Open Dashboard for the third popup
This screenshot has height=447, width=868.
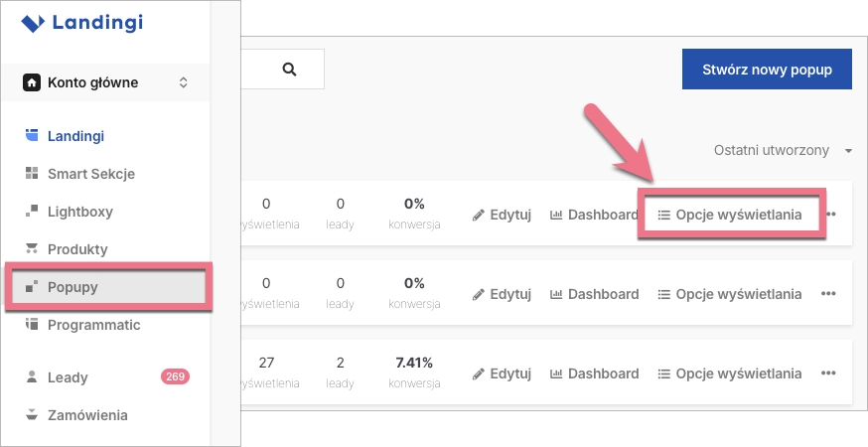pos(594,374)
